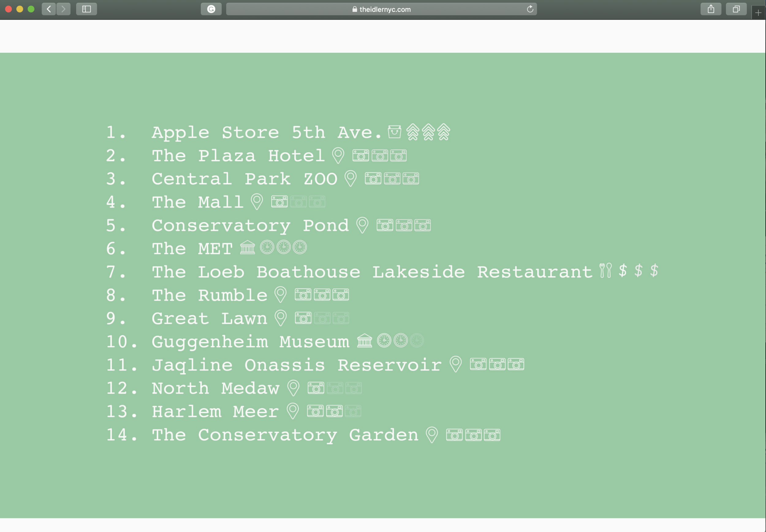766x532 pixels.
Task: Show the Safari sidebar
Action: pyautogui.click(x=86, y=9)
